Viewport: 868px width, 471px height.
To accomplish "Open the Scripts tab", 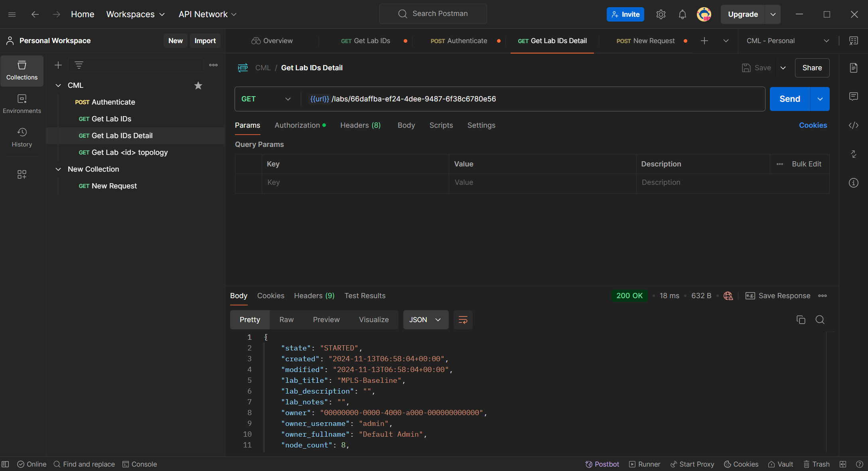I will (x=441, y=125).
